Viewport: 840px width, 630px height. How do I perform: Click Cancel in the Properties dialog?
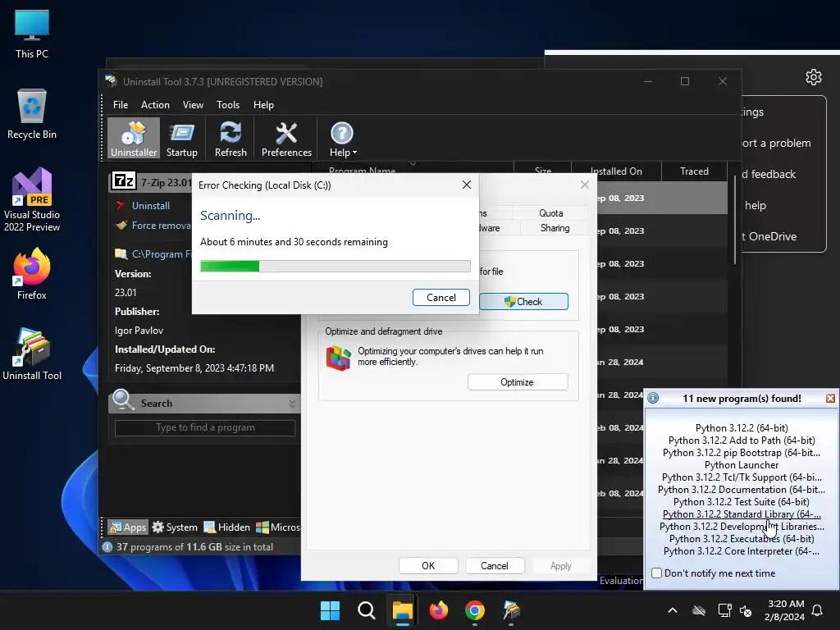[x=494, y=566]
